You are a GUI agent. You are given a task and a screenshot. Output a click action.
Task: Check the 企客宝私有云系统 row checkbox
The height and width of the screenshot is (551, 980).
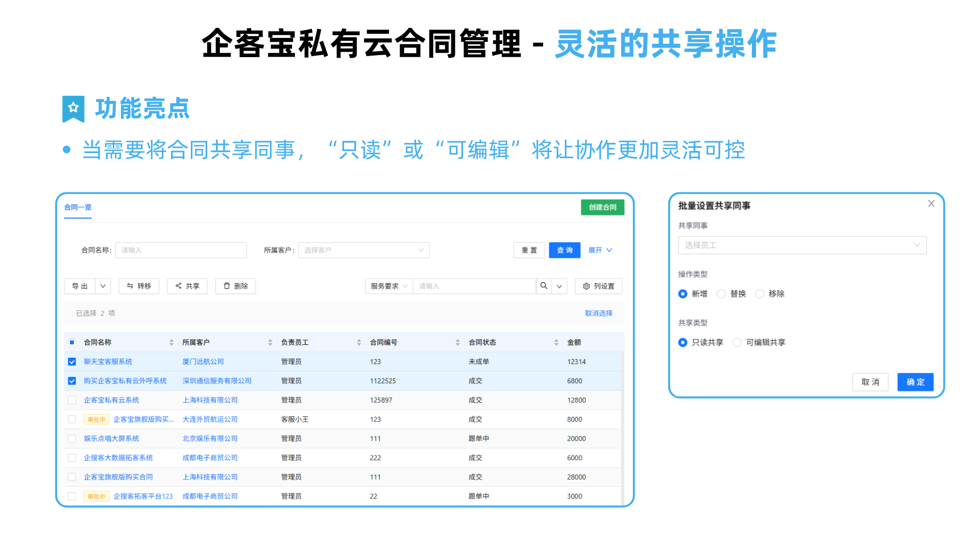(x=72, y=400)
